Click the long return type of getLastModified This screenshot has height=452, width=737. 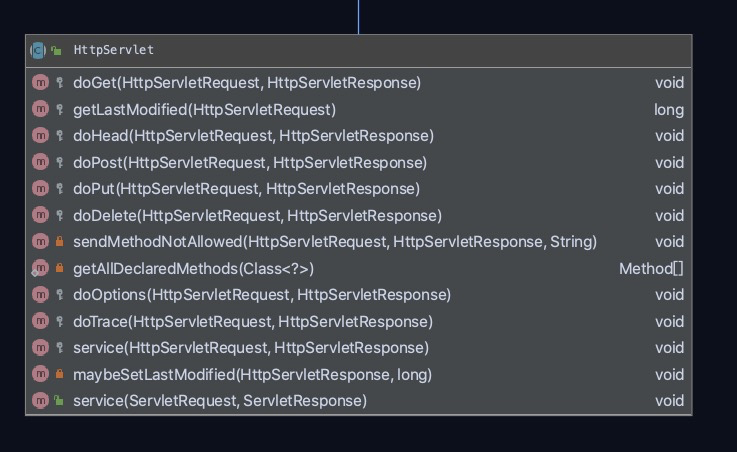tap(669, 110)
